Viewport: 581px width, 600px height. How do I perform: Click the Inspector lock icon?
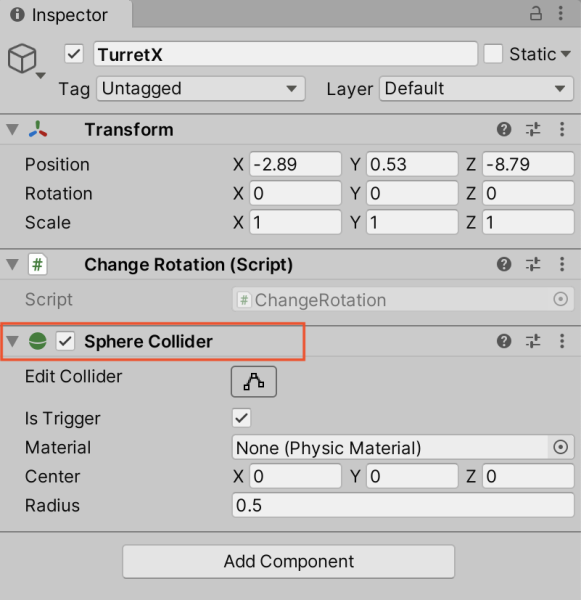[x=535, y=13]
